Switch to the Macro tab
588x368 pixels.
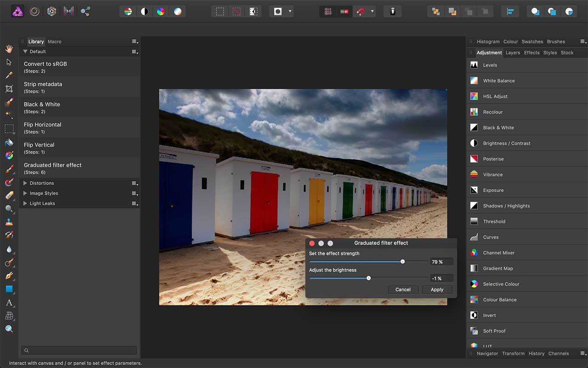pos(55,41)
